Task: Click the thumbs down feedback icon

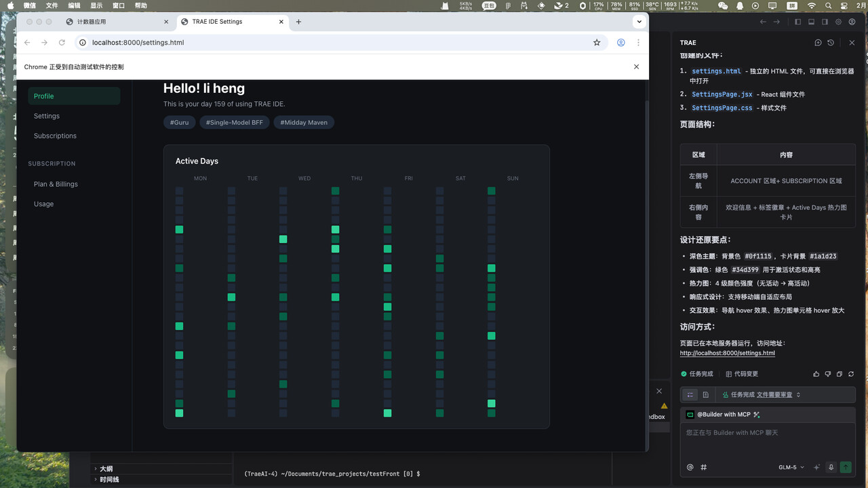Action: pyautogui.click(x=827, y=374)
